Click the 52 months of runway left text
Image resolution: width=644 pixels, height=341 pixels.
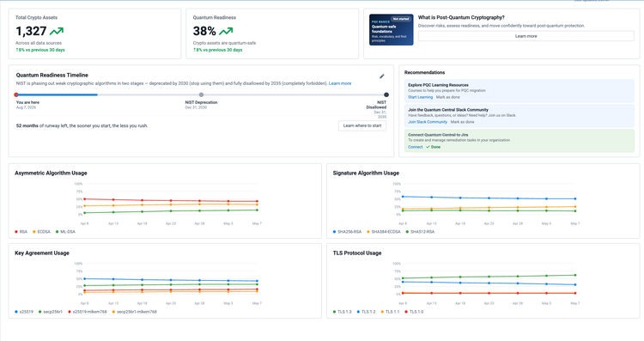(82, 125)
